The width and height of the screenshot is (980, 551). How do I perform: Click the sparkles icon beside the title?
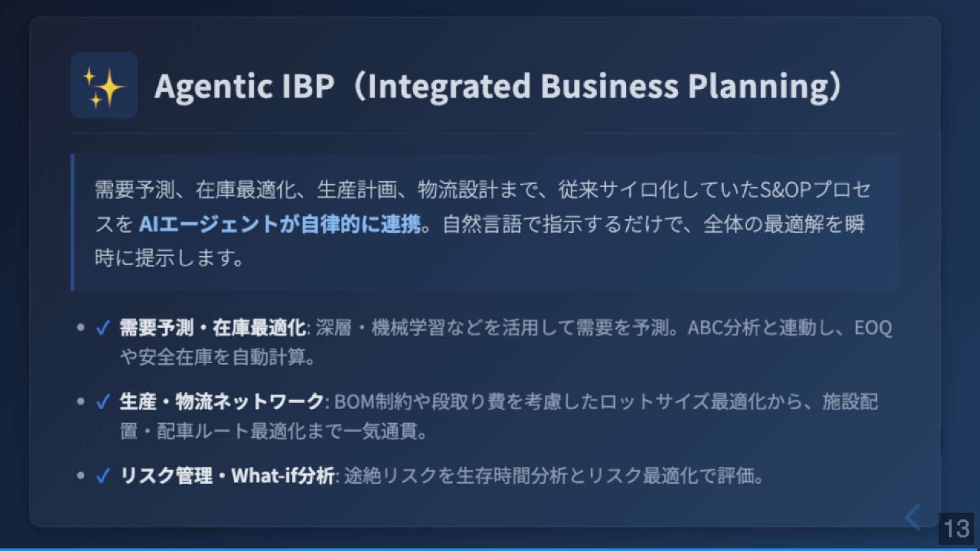coord(104,85)
